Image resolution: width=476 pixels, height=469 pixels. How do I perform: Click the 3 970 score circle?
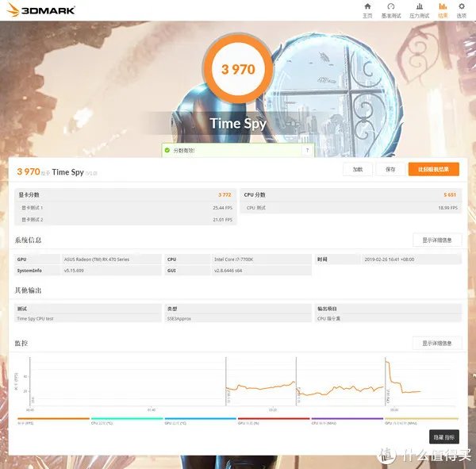coord(238,69)
